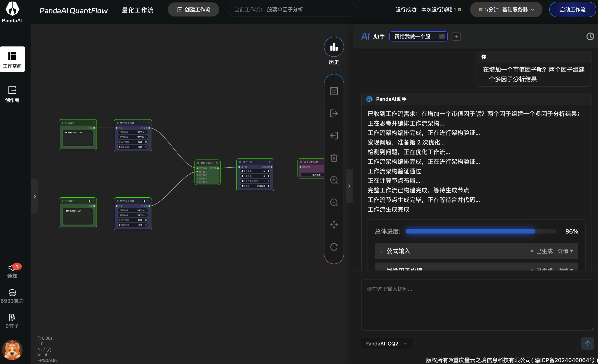
Task: Close the 请给我做一个股 chat tab
Action: pyautogui.click(x=442, y=36)
